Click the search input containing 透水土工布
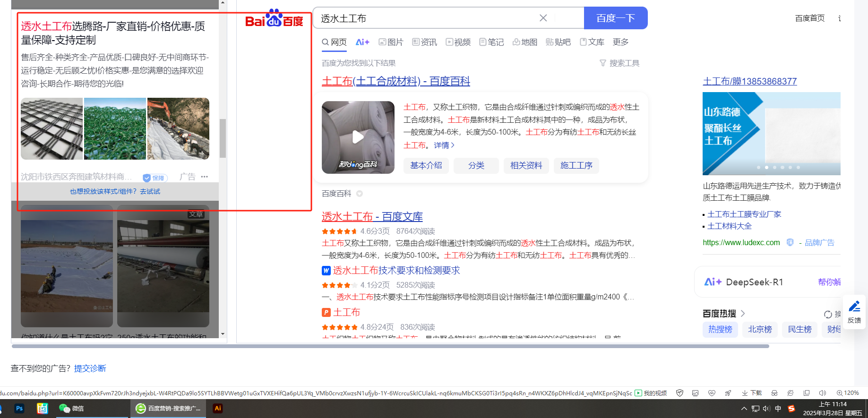 [x=425, y=18]
